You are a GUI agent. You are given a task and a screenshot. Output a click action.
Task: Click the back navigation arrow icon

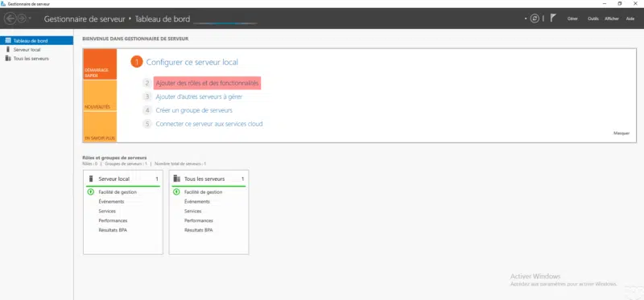[10, 18]
